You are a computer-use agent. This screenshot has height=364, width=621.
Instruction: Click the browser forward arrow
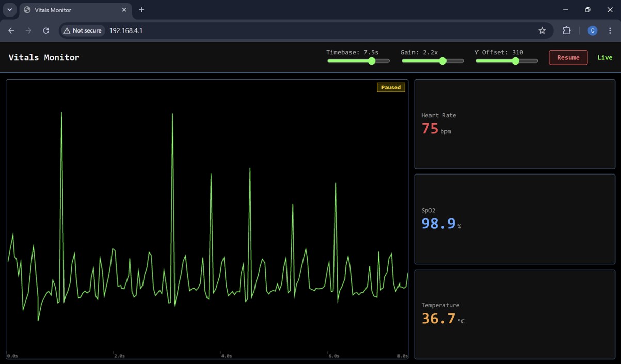point(28,30)
